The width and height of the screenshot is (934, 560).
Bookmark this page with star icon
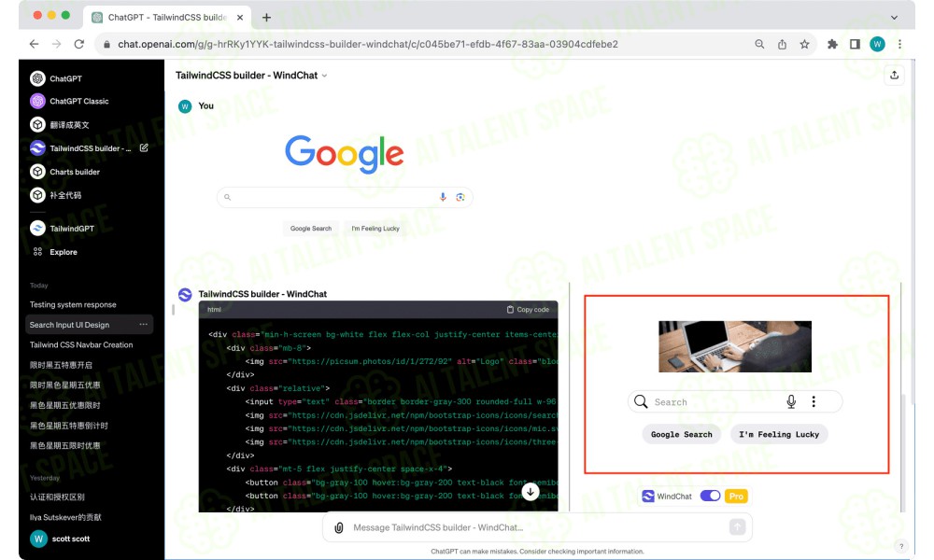coord(805,44)
